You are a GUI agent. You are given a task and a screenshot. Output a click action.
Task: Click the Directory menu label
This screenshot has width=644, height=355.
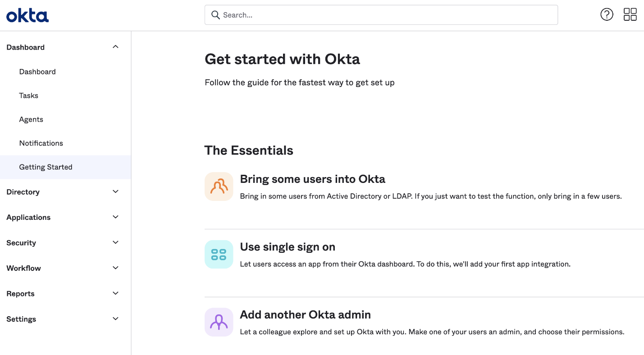[x=23, y=192]
